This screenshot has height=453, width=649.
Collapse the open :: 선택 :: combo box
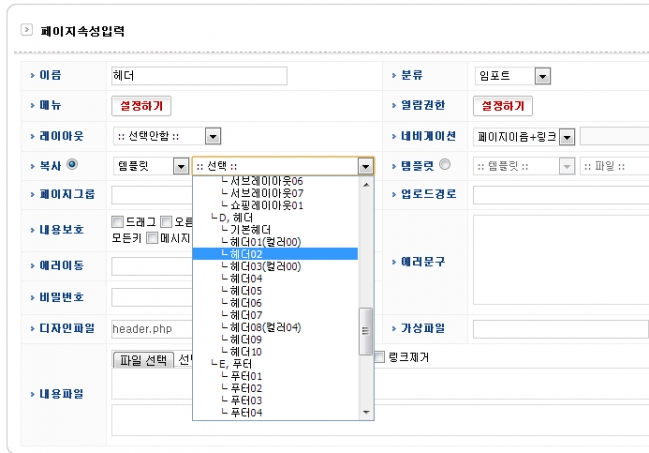tap(365, 166)
